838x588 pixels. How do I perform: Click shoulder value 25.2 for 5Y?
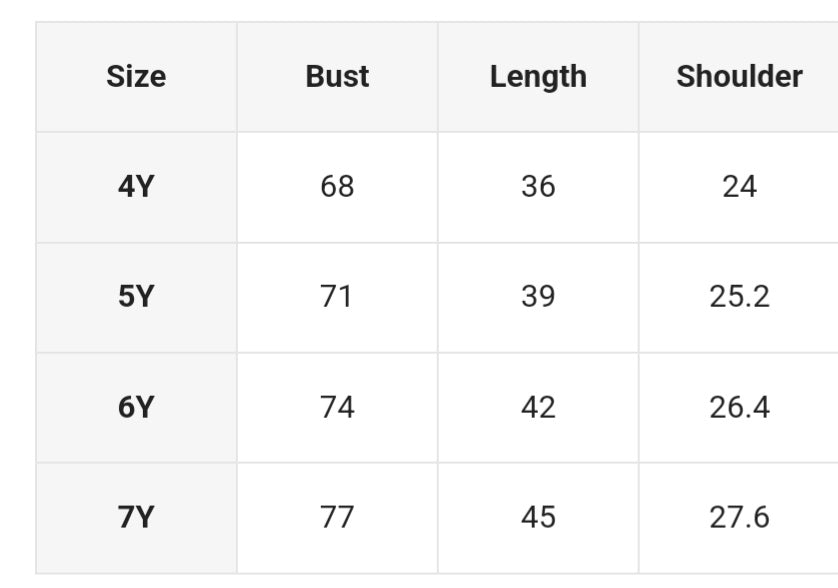(739, 297)
